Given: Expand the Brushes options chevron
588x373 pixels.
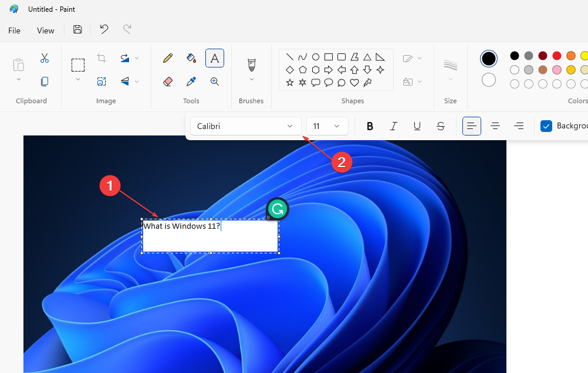Looking at the screenshot, I should coord(252,80).
